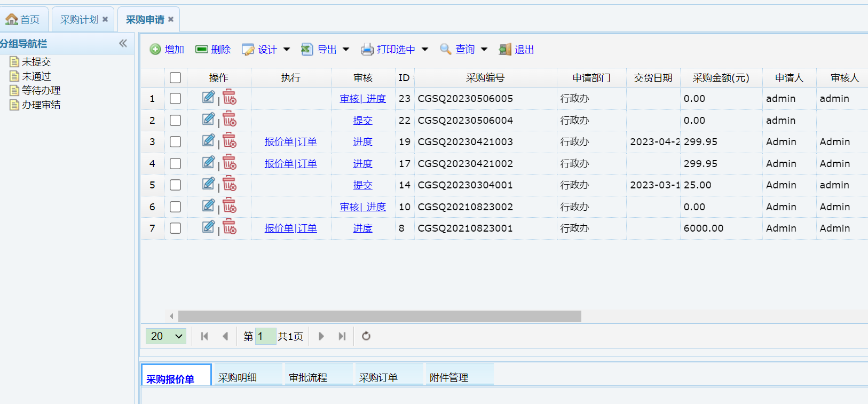This screenshot has width=868, height=404.
Task: Click edit pencil icon in row 1
Action: pos(208,98)
